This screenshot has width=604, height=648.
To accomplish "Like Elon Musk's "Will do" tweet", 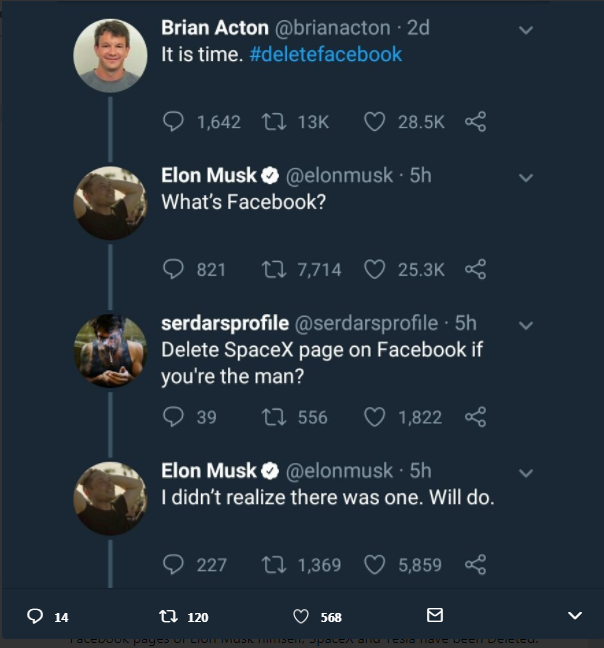I will pyautogui.click(x=375, y=564).
